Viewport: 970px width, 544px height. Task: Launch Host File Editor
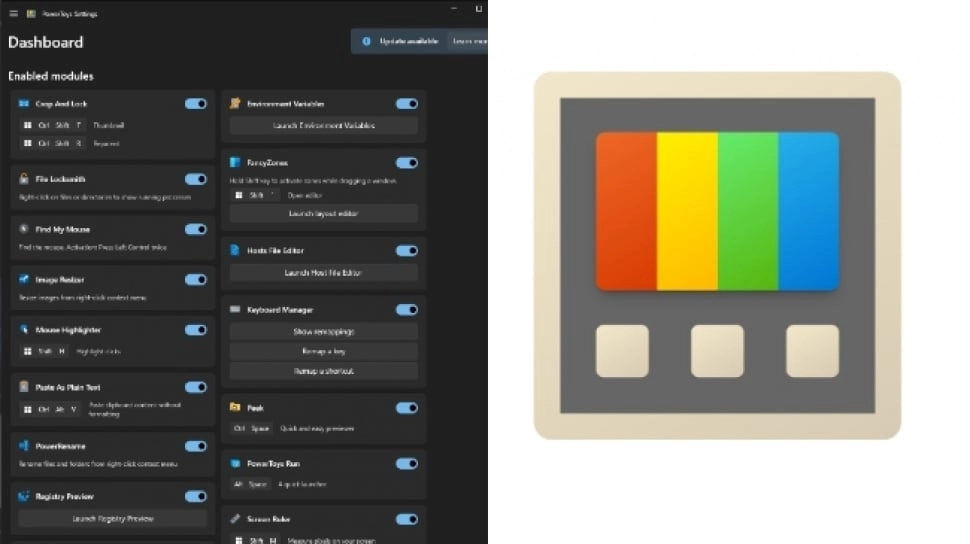coord(324,272)
